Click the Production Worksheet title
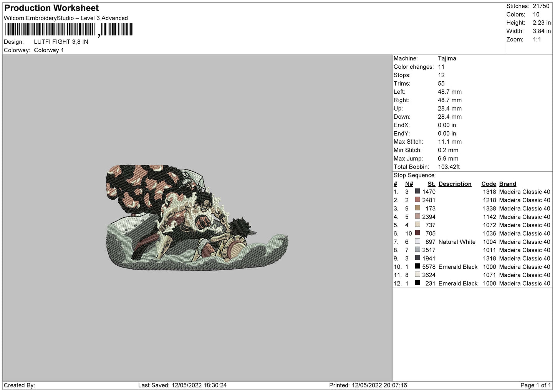Image resolution: width=555 pixels, height=392 pixels. coord(51,8)
